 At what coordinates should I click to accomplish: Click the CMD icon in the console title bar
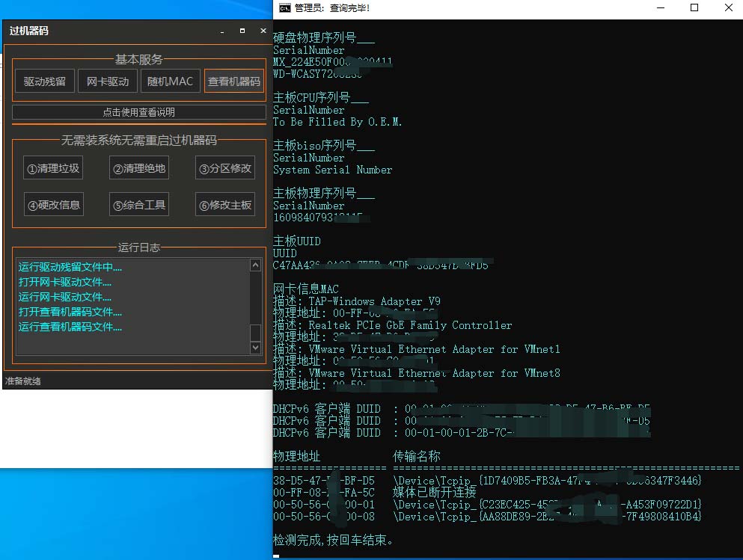(x=284, y=7)
